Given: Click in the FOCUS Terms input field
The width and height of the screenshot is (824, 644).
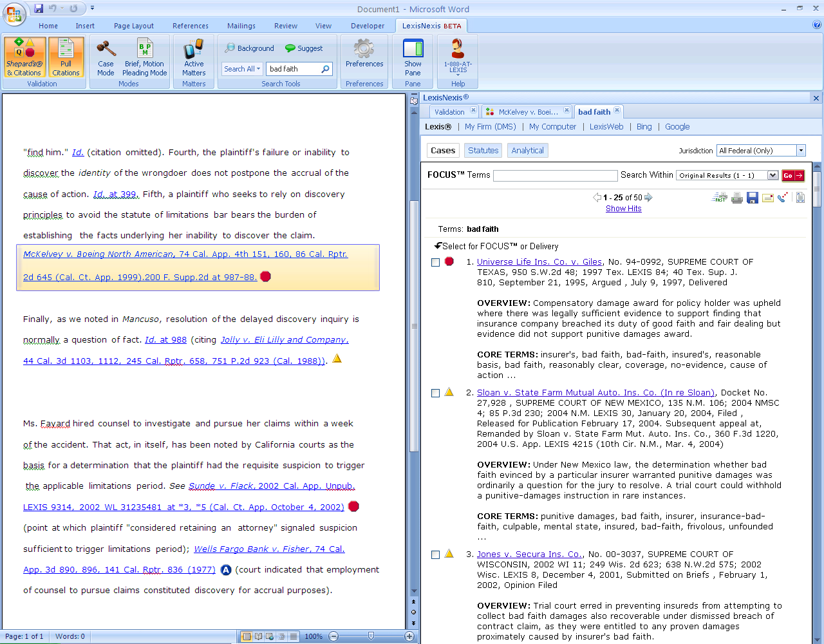Looking at the screenshot, I should (555, 175).
